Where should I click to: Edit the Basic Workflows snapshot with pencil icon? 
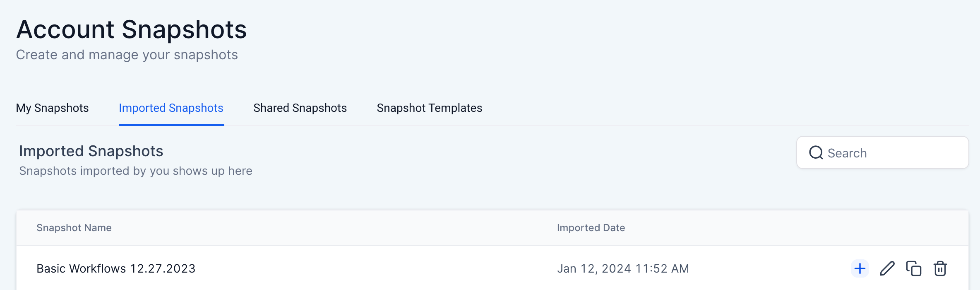pos(887,268)
